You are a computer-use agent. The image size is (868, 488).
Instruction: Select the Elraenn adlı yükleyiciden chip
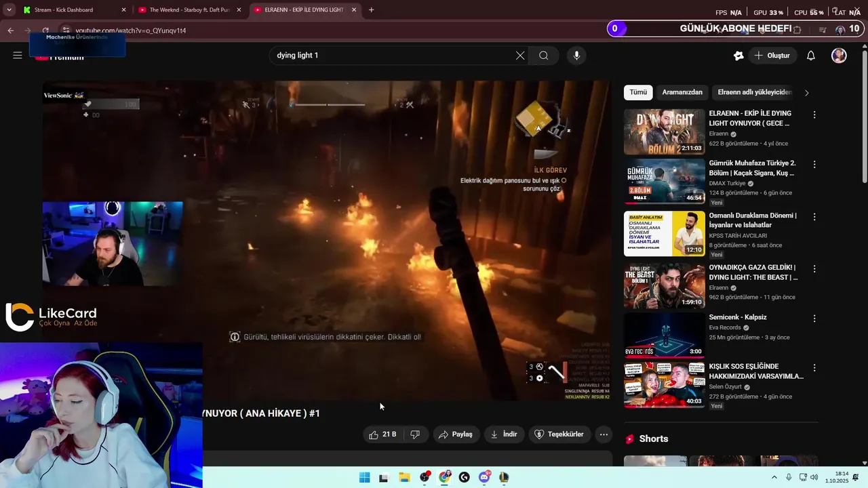coord(754,92)
